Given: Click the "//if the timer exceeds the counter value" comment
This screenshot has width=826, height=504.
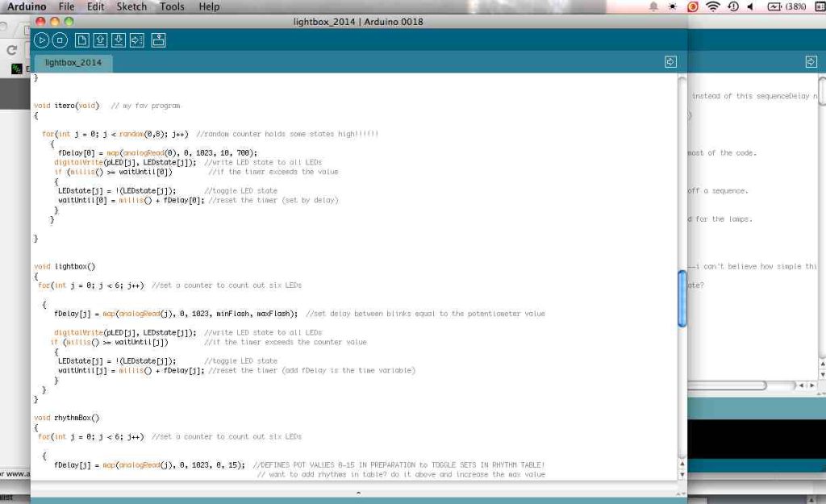Looking at the screenshot, I should point(286,342).
